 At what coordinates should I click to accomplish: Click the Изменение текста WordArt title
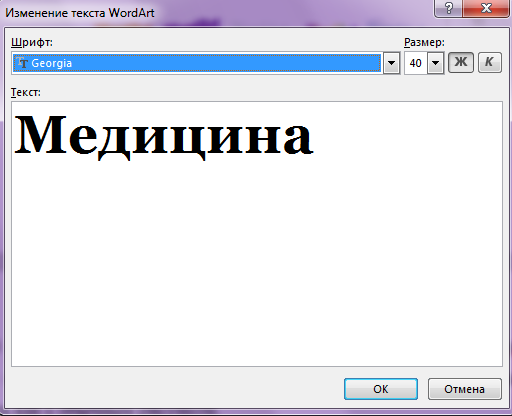80,13
